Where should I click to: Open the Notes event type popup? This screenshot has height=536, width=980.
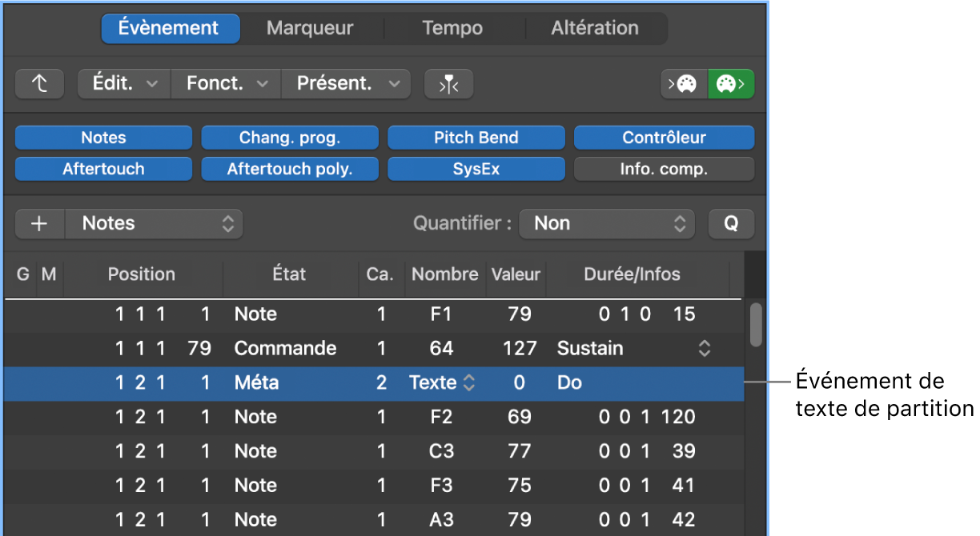pos(154,223)
